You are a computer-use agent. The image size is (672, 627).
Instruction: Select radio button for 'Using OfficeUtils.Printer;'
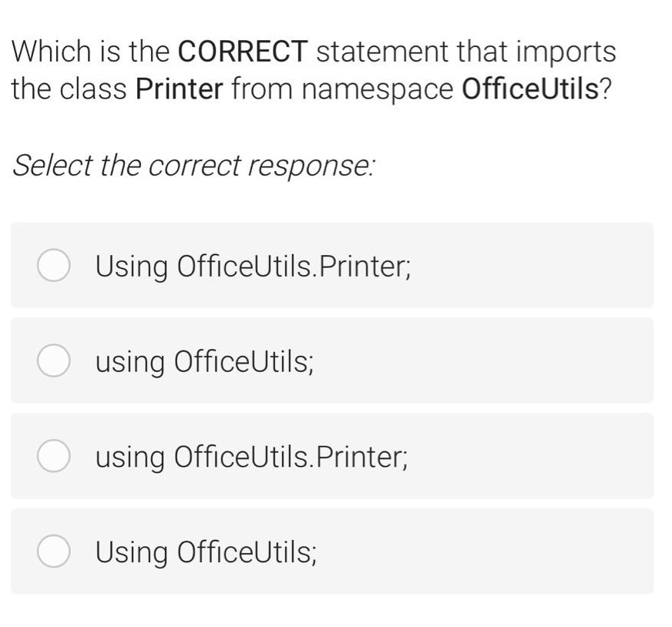53,265
